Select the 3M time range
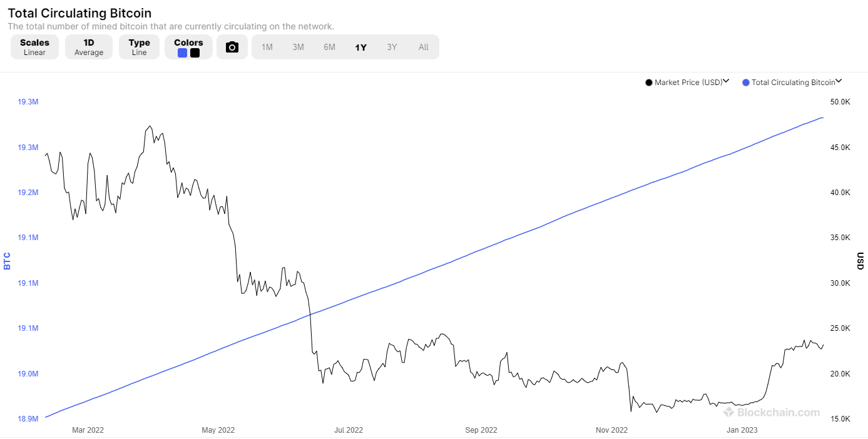This screenshot has width=868, height=439. tap(298, 47)
